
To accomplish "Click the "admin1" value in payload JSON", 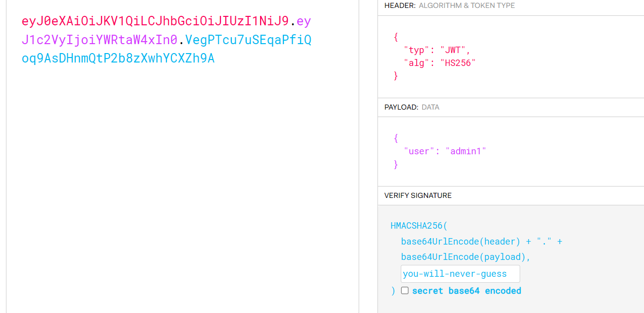I will click(x=466, y=151).
